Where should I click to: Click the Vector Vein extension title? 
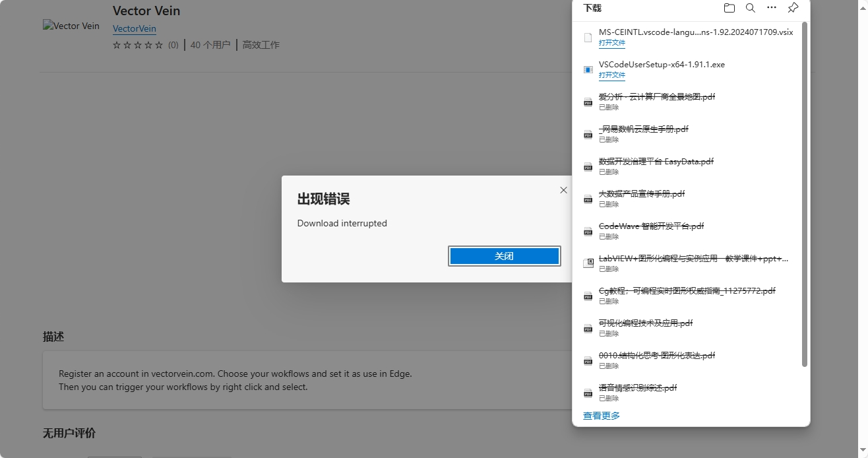coord(146,11)
